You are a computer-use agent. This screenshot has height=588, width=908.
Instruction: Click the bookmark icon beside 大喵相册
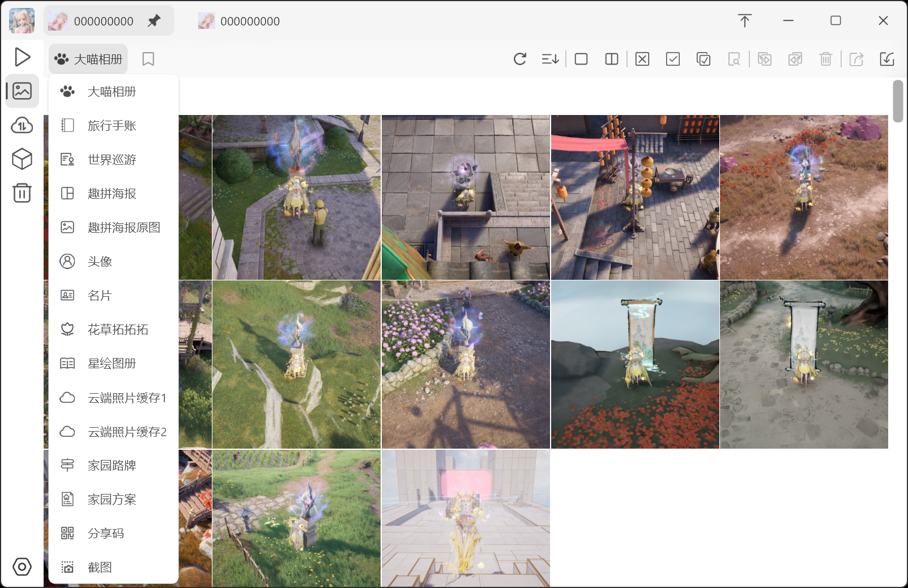(148, 59)
